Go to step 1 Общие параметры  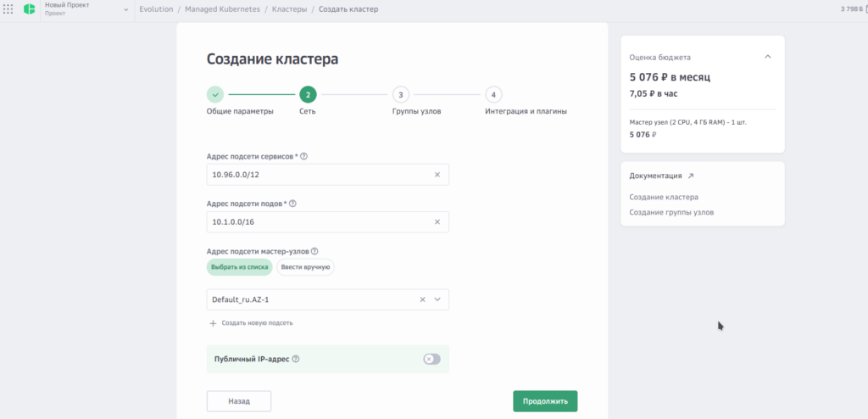point(215,94)
